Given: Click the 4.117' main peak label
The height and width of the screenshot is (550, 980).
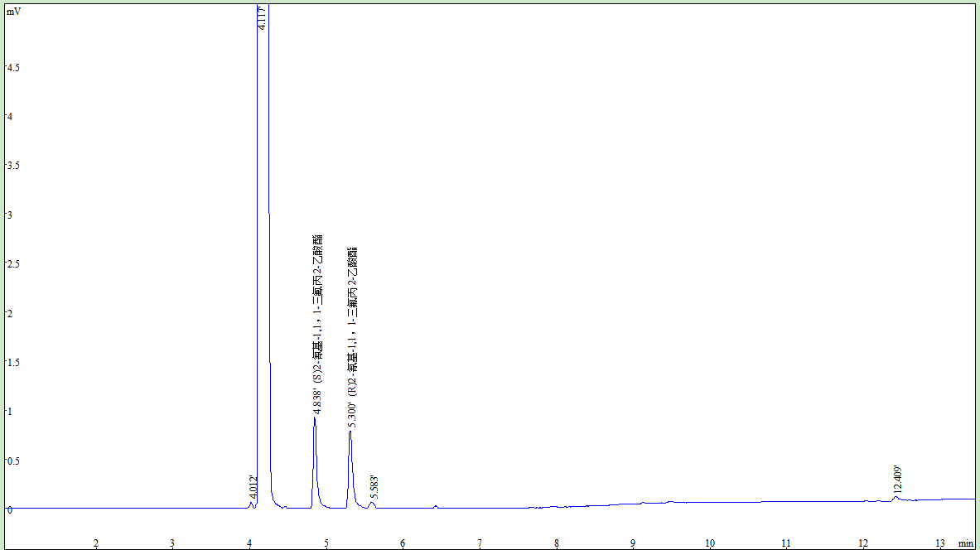Looking at the screenshot, I should pos(262,17).
